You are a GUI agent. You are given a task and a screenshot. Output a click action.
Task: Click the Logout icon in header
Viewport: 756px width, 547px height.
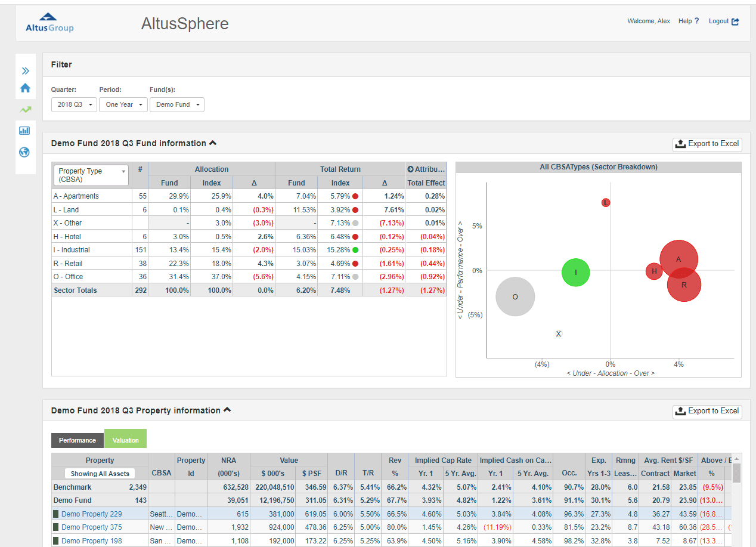[x=735, y=21]
